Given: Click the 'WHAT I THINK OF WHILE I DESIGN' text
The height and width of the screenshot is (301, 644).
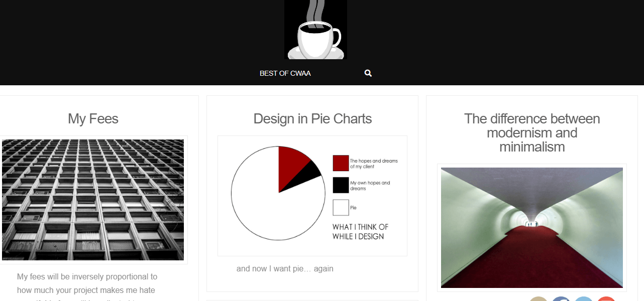Looking at the screenshot, I should 360,232.
